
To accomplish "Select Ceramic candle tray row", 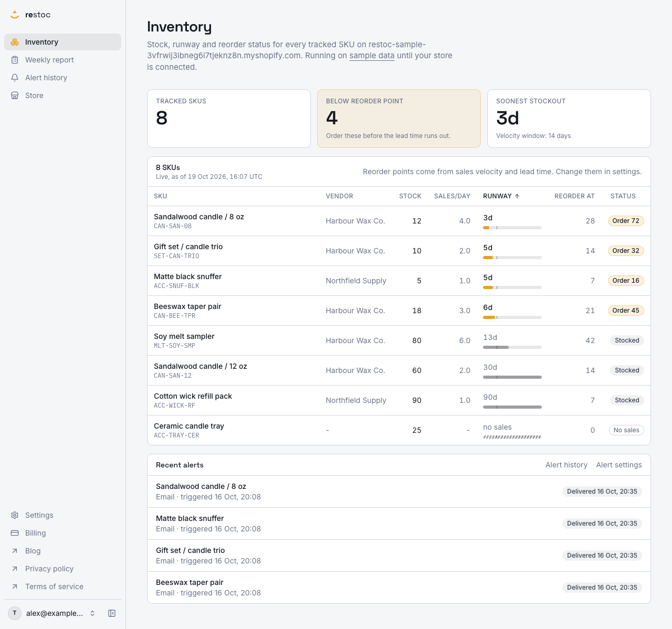I will point(399,430).
